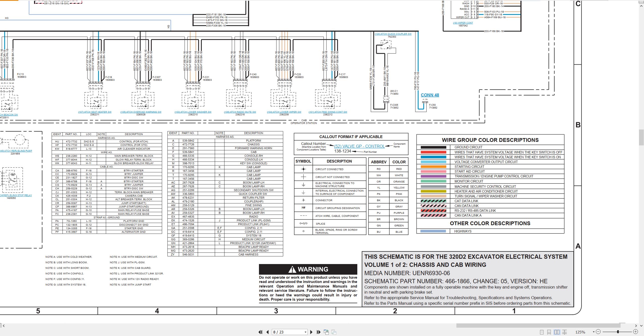Open the (103) ATCH LOWER WASHER SW link
This screenshot has width=644, height=336.
193,112
